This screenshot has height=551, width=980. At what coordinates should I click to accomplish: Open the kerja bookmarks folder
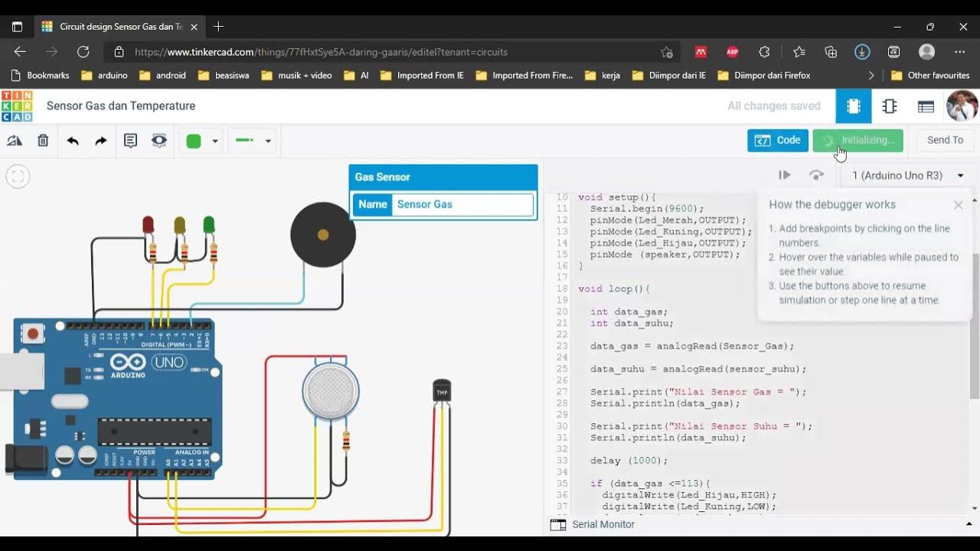click(602, 76)
